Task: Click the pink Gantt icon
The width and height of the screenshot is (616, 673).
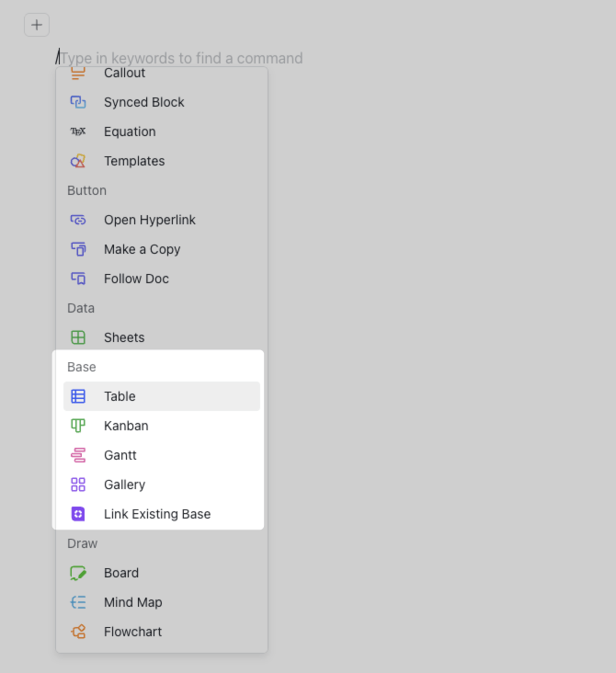Action: [x=78, y=455]
